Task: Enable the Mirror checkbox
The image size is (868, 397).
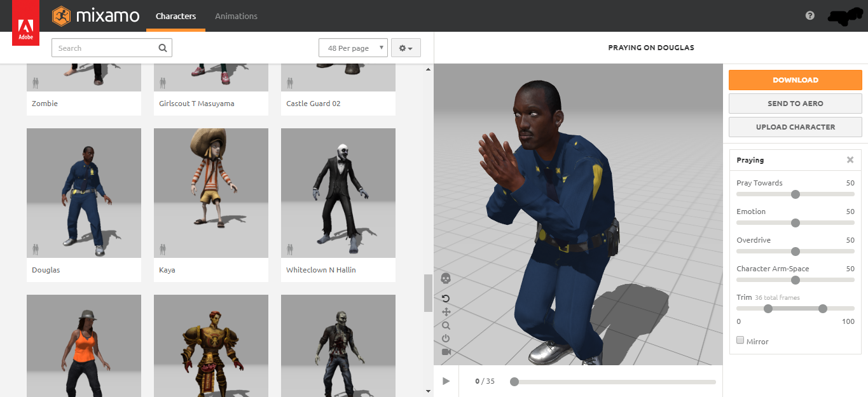Action: click(x=740, y=340)
